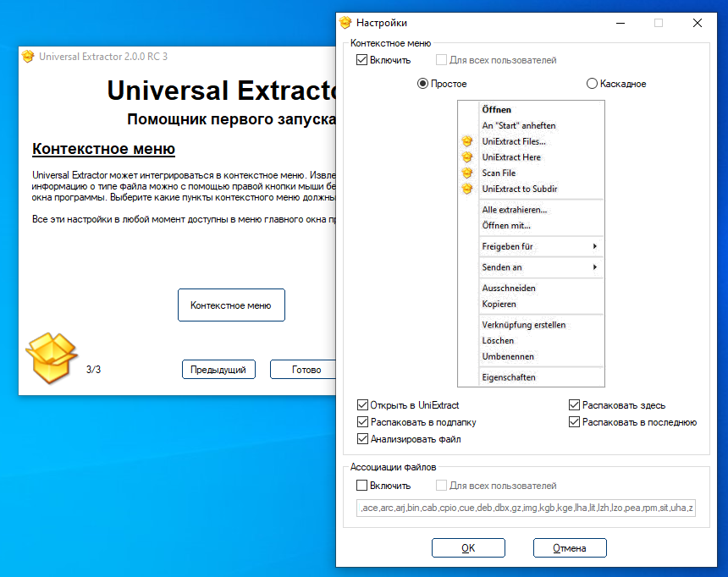
Task: Click Kopieren in preview menu
Action: [x=499, y=304]
